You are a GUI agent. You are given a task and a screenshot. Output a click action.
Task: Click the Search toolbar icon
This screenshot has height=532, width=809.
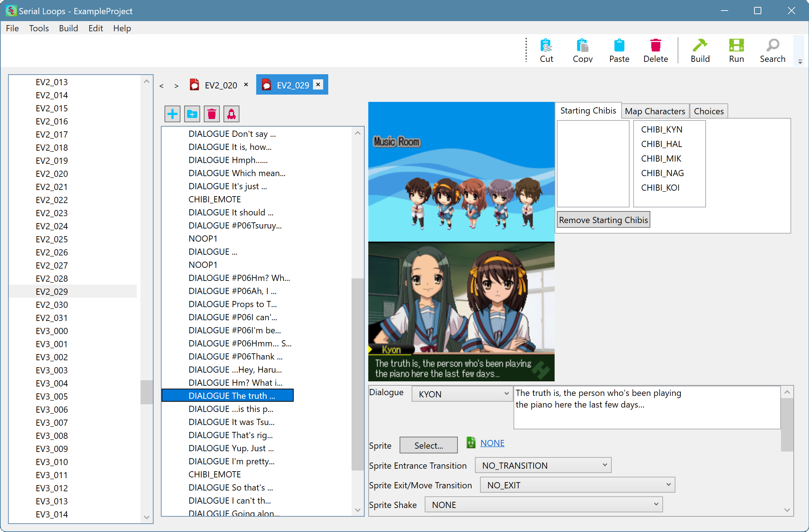[x=772, y=51]
